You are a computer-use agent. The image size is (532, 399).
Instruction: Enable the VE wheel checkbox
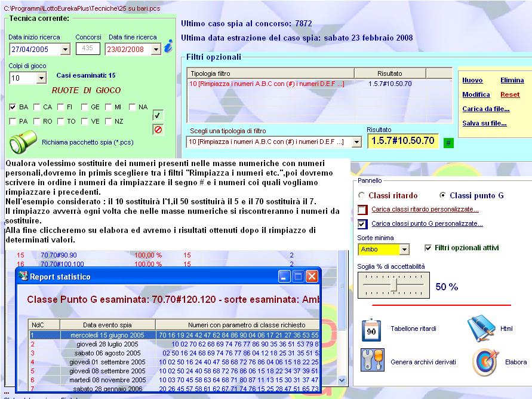[84, 121]
